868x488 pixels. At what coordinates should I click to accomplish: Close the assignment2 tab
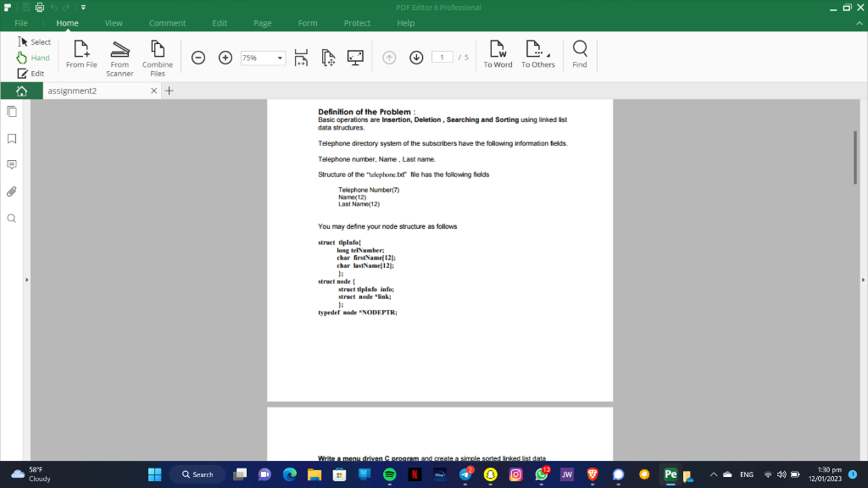(x=154, y=91)
